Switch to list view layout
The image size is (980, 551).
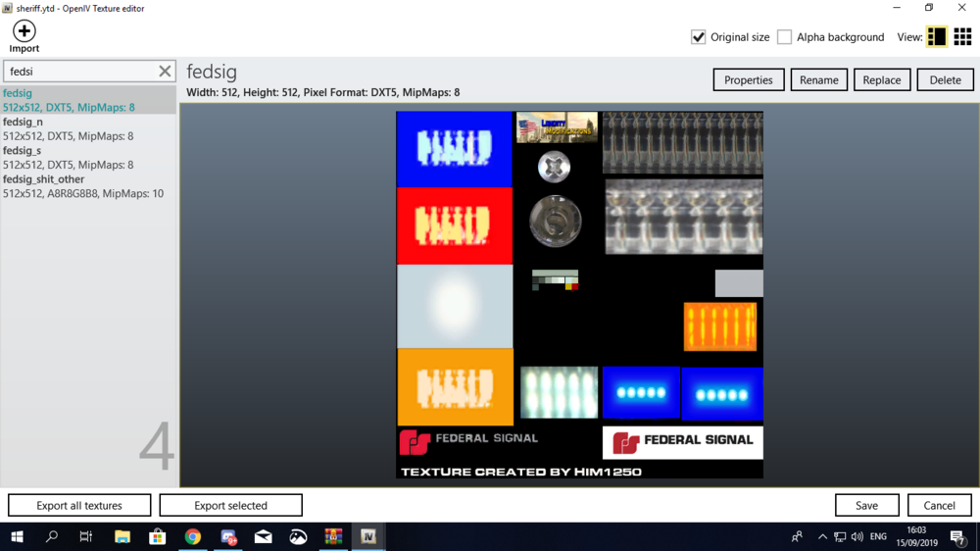(936, 37)
